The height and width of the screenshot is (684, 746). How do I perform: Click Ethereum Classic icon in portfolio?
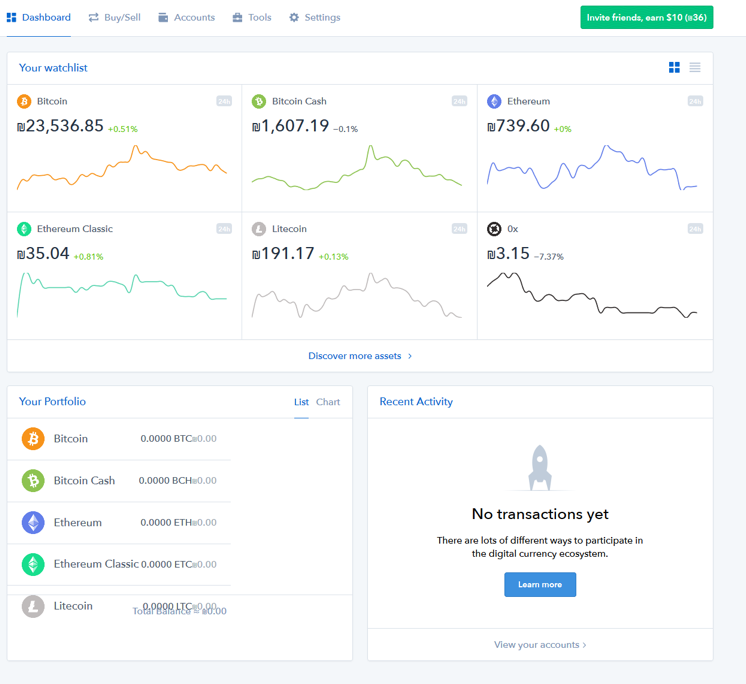(33, 564)
